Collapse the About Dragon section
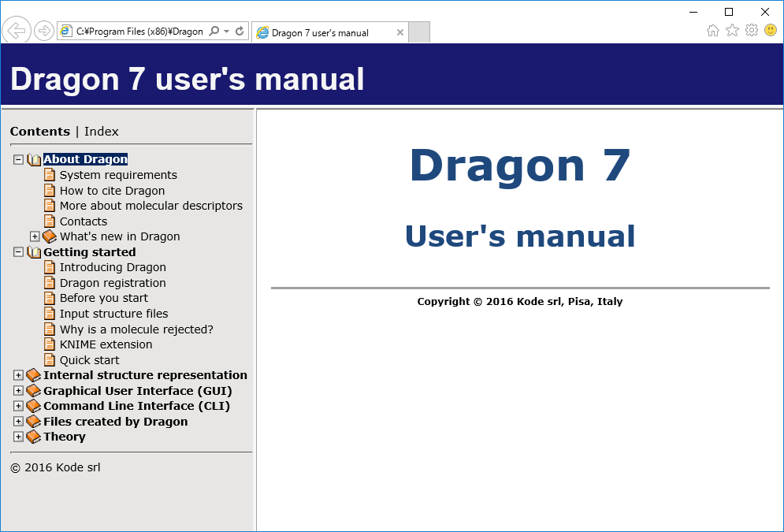 tap(18, 159)
